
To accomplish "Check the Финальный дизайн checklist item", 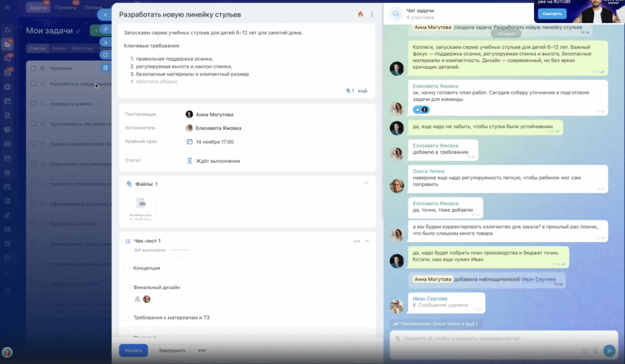I will pos(127,287).
